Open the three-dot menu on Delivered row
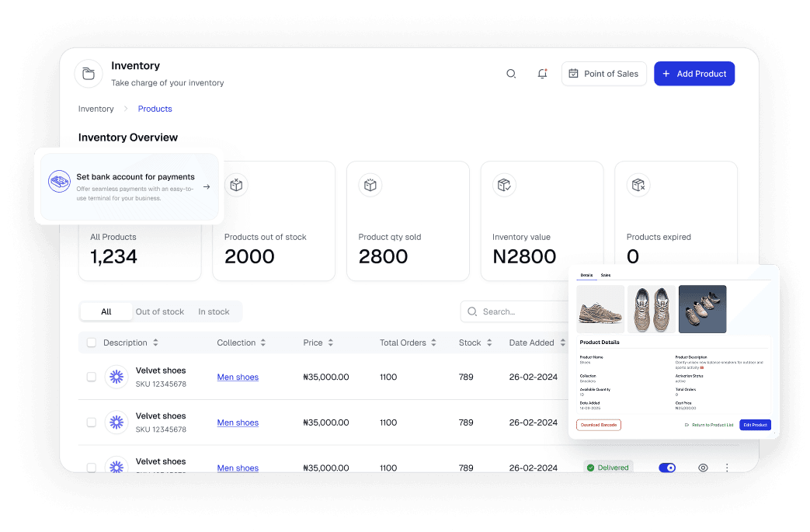Viewport: 810px width, 532px height. [727, 468]
